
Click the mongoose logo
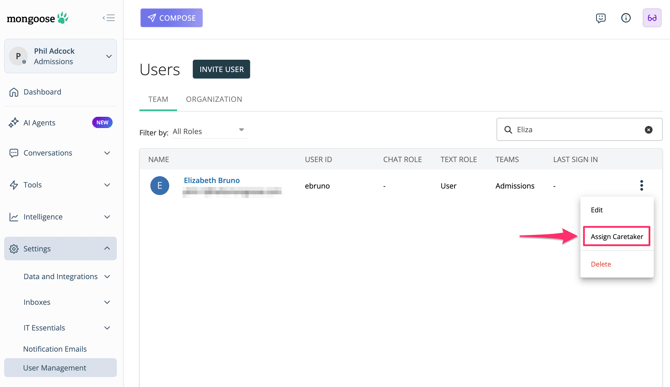pyautogui.click(x=38, y=18)
